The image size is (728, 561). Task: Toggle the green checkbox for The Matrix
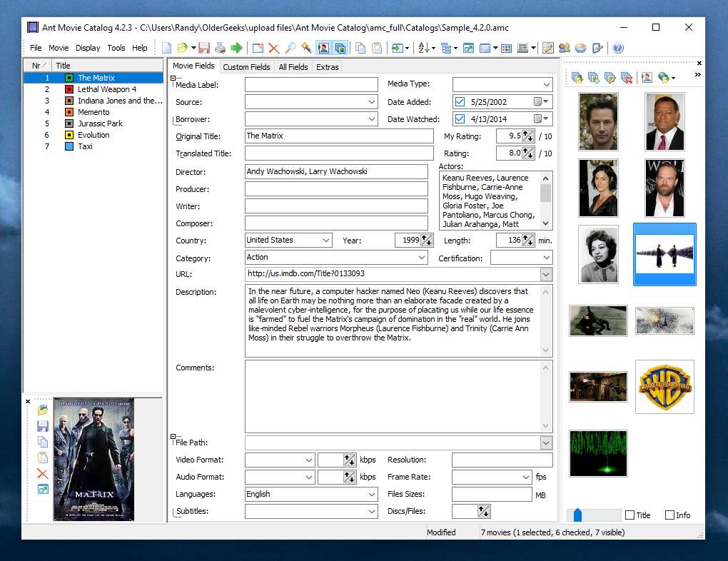point(69,78)
